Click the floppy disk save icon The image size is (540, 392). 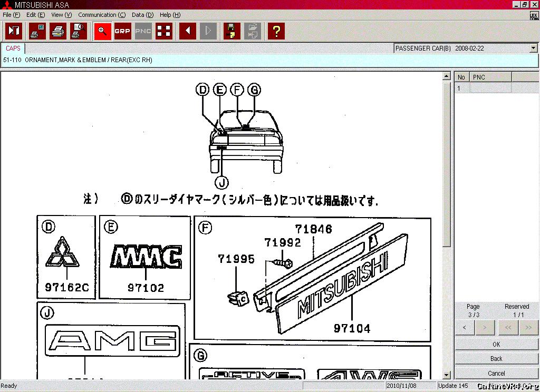[232, 31]
